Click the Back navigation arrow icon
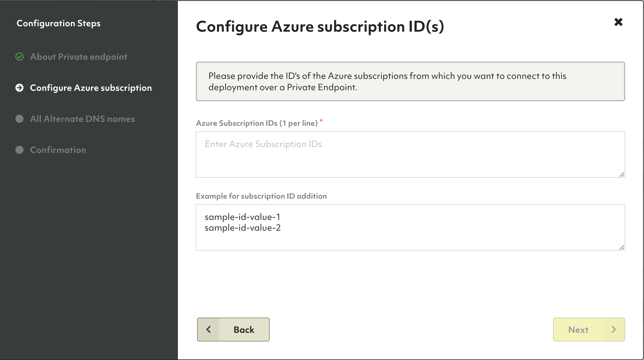This screenshot has width=644, height=360. [208, 330]
